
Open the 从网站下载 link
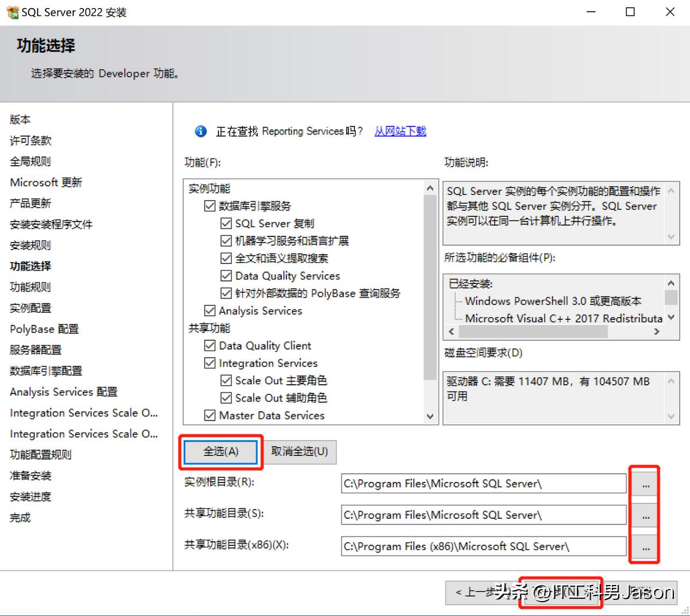(x=400, y=131)
